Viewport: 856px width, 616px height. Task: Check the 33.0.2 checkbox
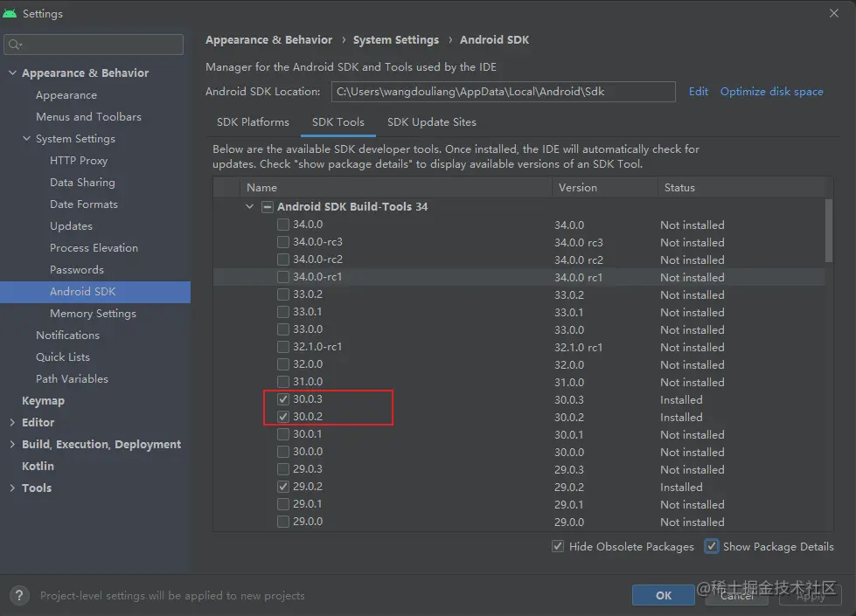pyautogui.click(x=282, y=294)
